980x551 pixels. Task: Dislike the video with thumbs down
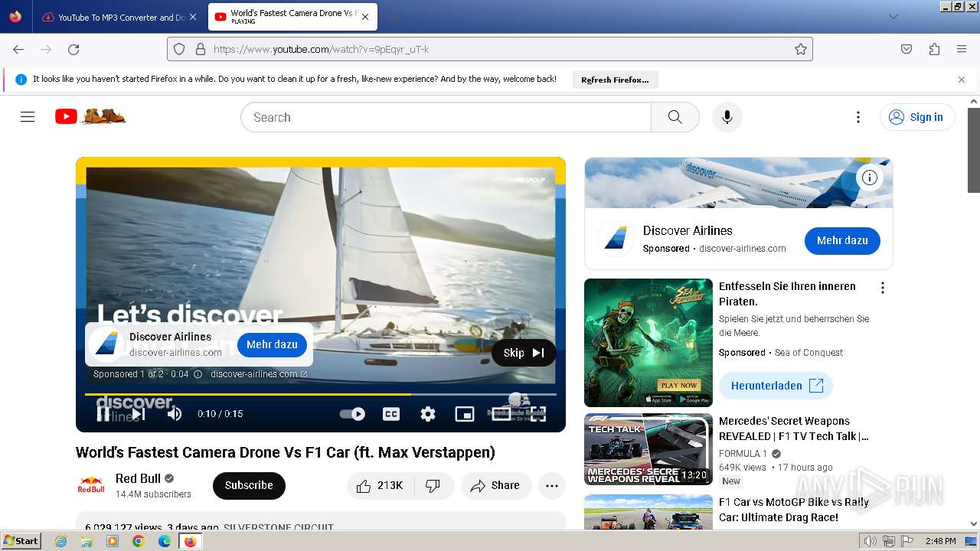click(x=433, y=486)
